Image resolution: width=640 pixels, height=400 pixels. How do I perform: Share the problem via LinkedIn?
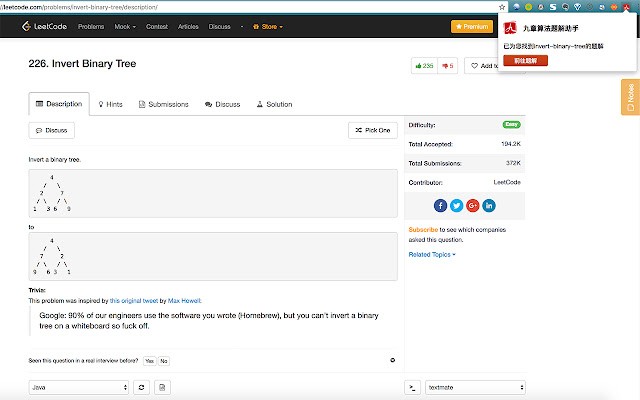coord(489,205)
